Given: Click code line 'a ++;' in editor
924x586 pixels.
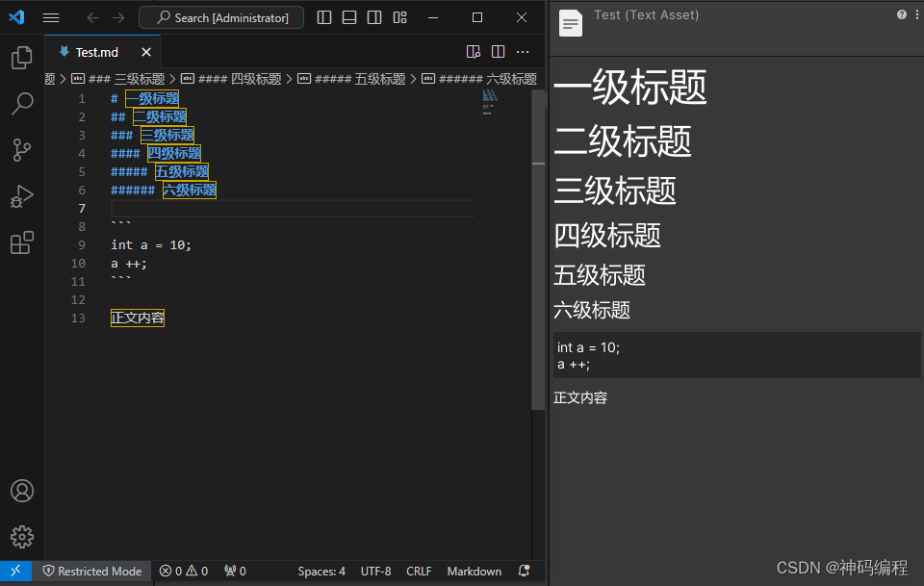Looking at the screenshot, I should 128,264.
